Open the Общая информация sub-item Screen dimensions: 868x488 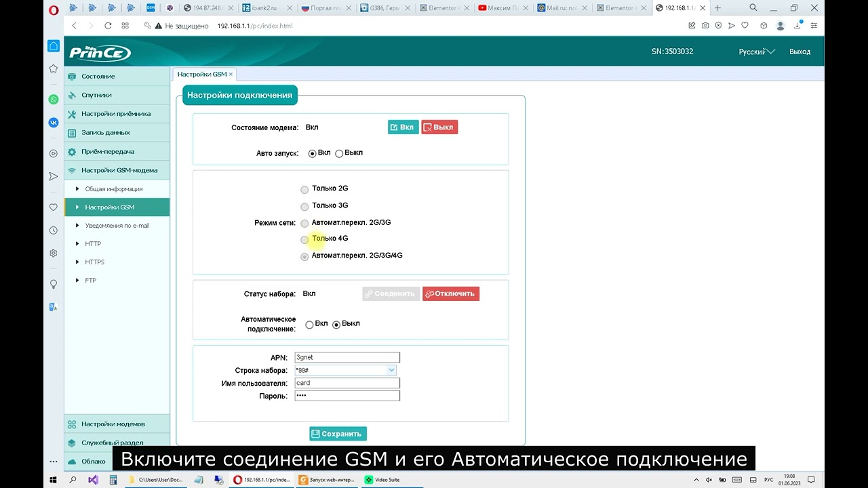point(113,189)
